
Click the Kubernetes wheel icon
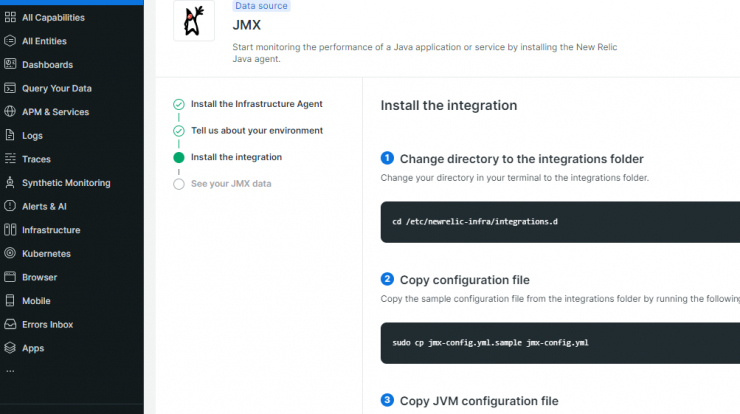[10, 253]
